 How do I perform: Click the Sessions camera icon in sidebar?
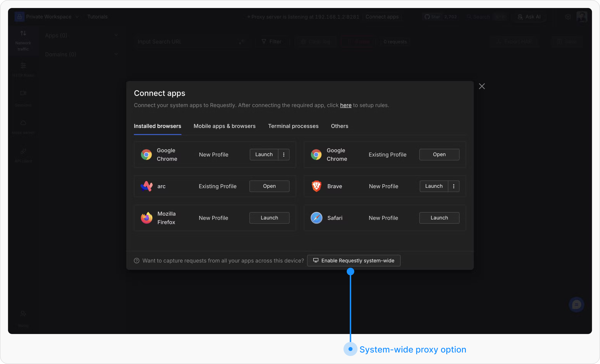[x=23, y=93]
